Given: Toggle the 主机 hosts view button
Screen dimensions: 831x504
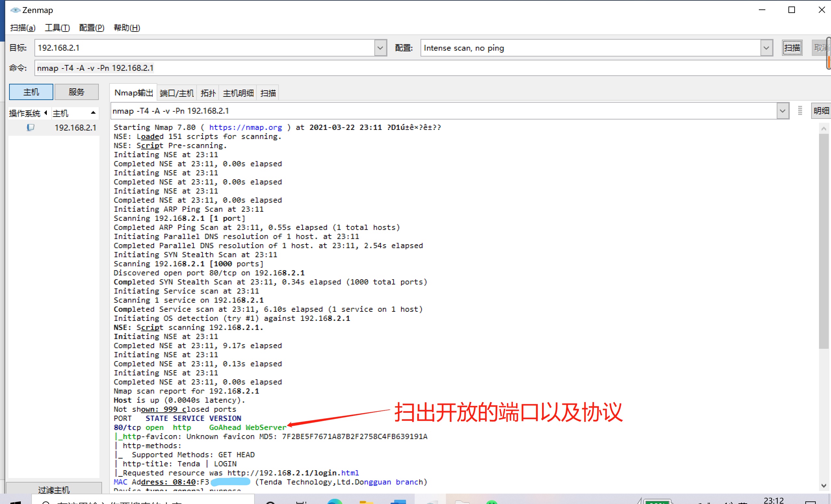Looking at the screenshot, I should [31, 92].
